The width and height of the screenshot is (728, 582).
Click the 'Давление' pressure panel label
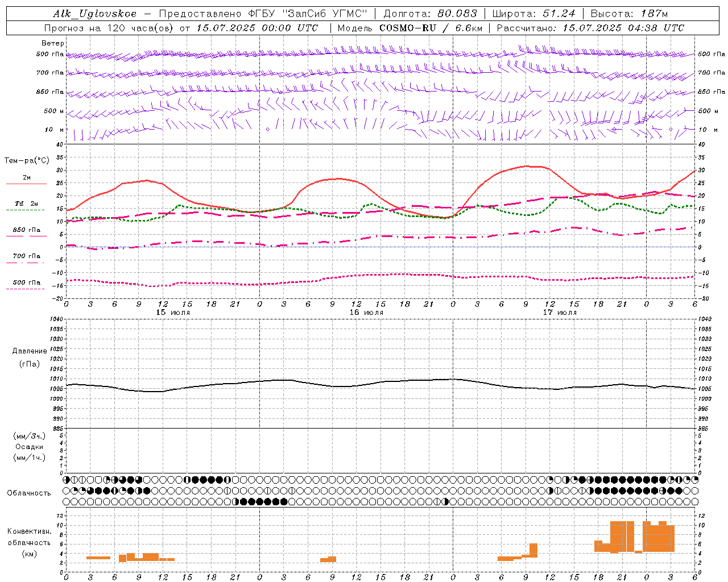pos(30,351)
